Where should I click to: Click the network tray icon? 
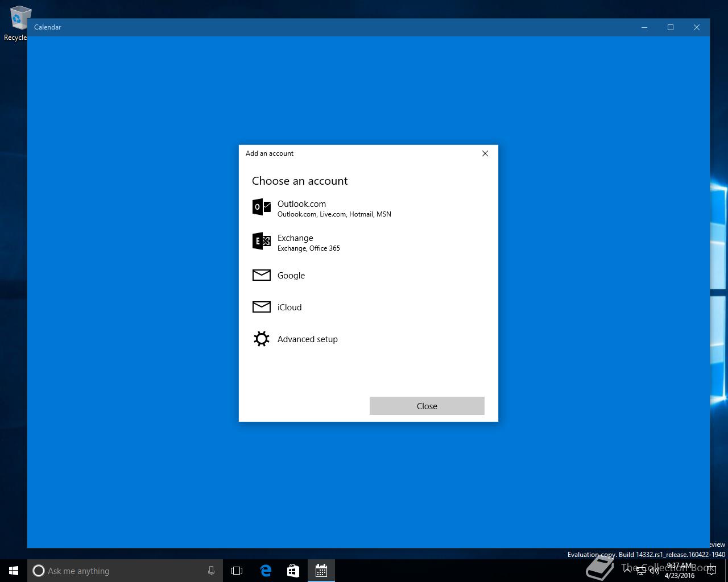tap(641, 571)
